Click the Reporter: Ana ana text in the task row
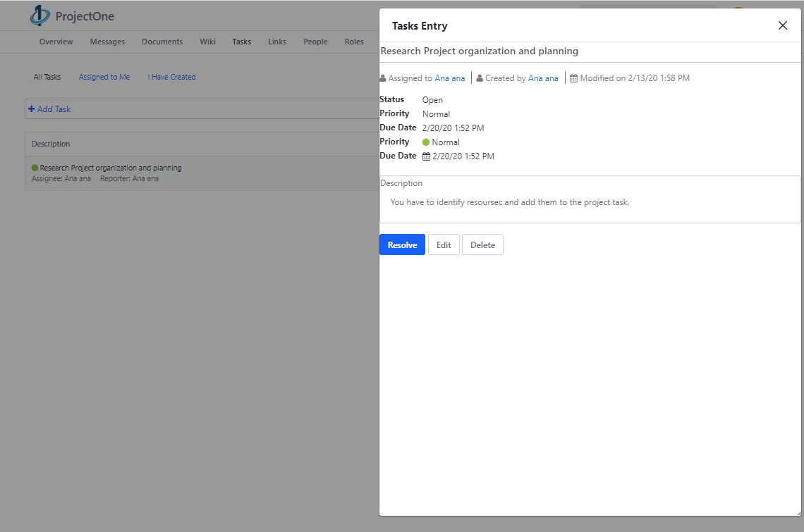Viewport: 804px width, 532px height. pyautogui.click(x=129, y=178)
